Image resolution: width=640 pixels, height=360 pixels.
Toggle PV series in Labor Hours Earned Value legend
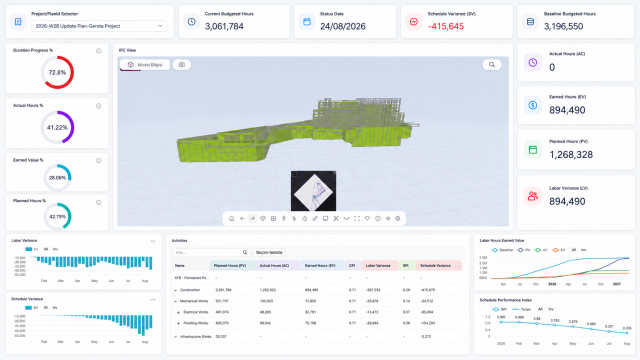(x=523, y=250)
